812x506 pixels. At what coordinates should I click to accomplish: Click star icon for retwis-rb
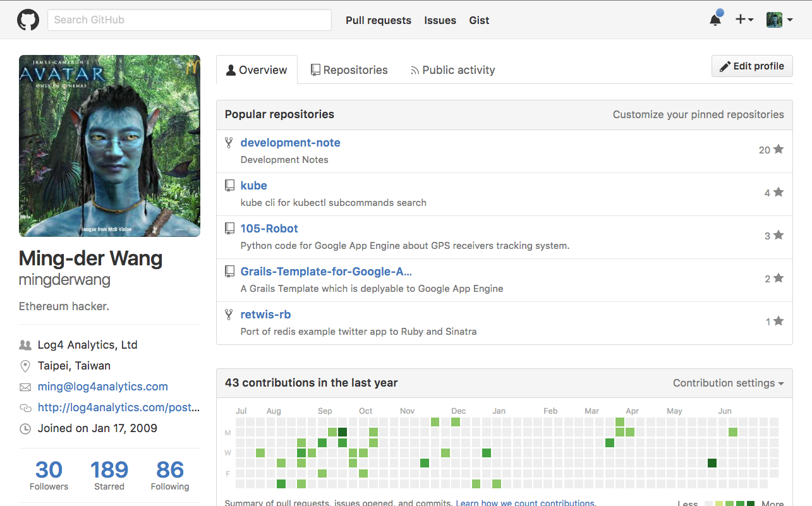(x=779, y=321)
